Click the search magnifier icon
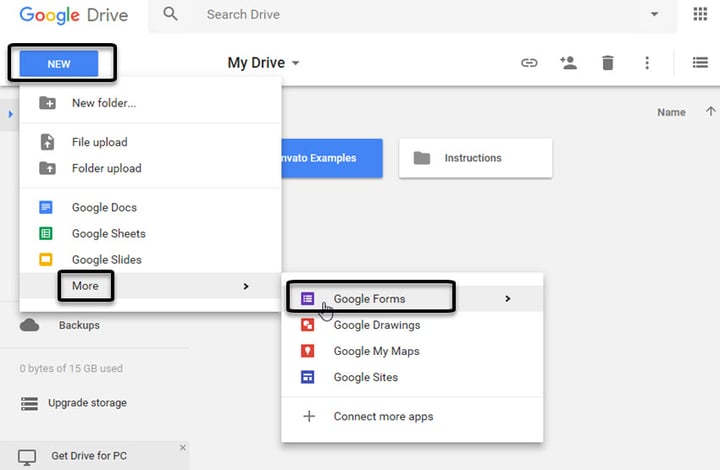This screenshot has width=720, height=470. click(170, 14)
